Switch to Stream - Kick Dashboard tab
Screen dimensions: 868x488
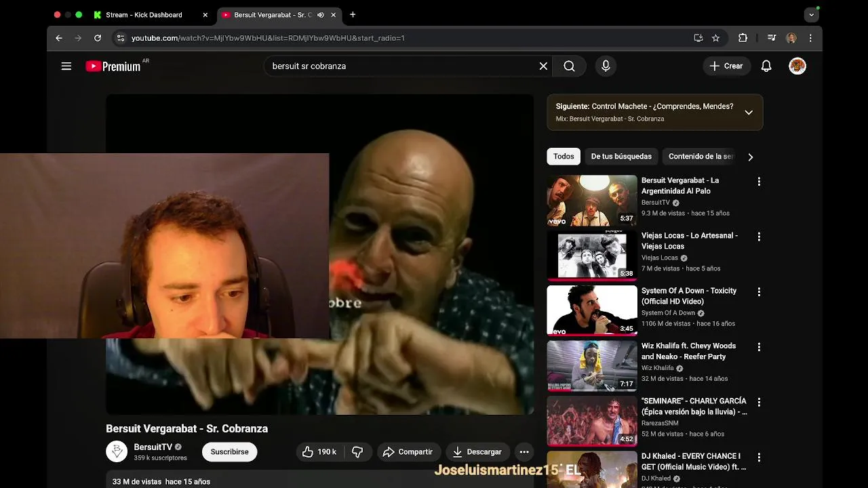[144, 15]
